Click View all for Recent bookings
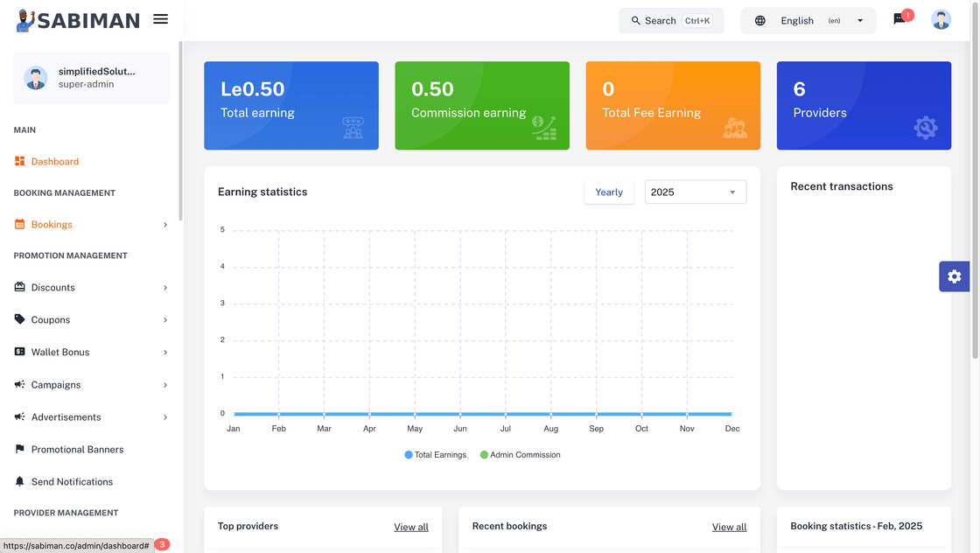Screen dimensions: 980x553 730,527
